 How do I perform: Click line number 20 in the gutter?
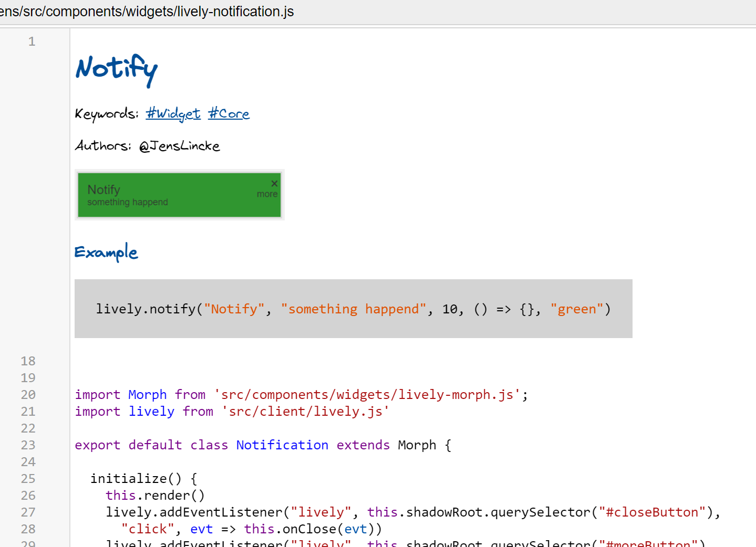28,395
